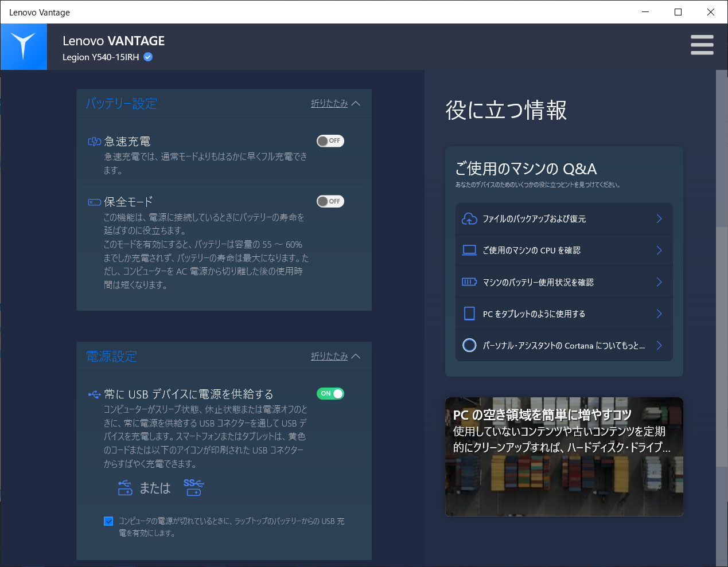Screen dimensions: 728x567
Task: Collapse the 電源設定 section
Action: pos(335,357)
